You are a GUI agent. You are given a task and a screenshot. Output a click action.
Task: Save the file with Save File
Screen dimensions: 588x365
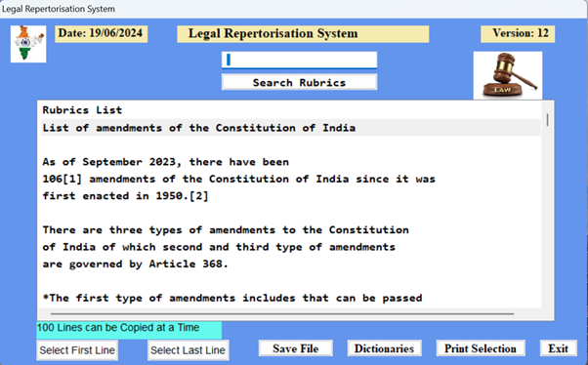[296, 348]
